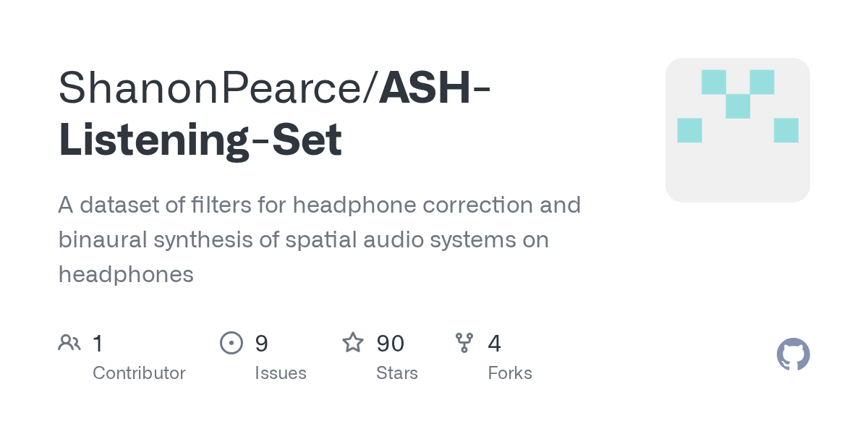
Task: Click the GitHub Octocat logo
Action: point(793,354)
